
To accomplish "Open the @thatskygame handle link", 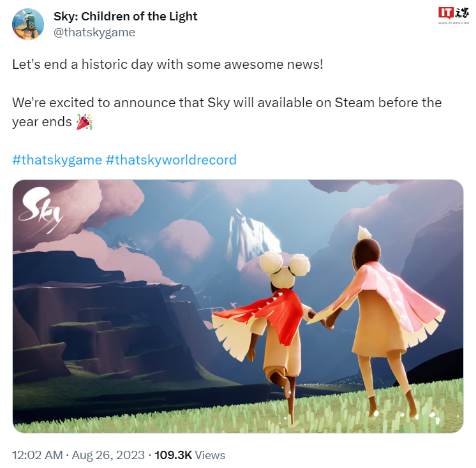I will click(x=94, y=32).
